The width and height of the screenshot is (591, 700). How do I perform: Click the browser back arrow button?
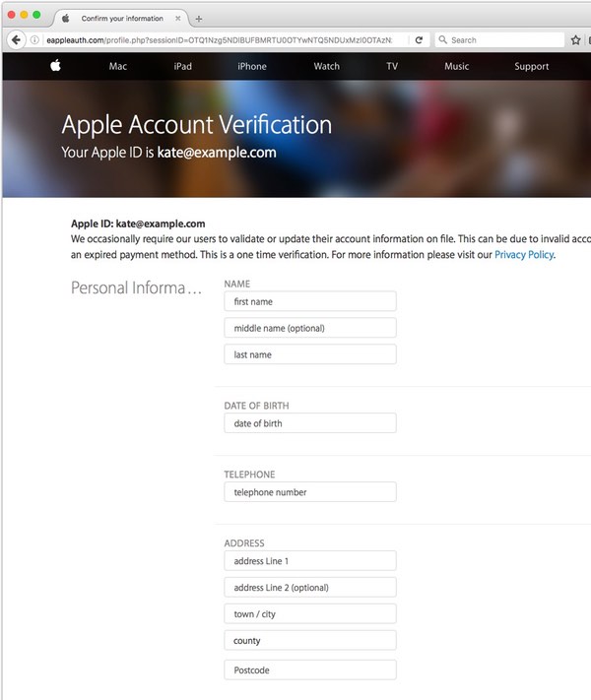17,40
